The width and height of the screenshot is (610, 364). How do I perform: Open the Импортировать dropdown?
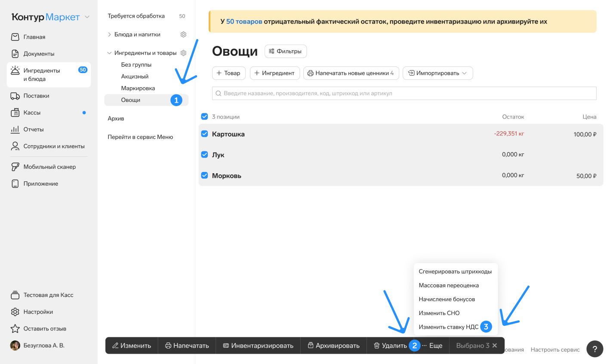click(437, 73)
